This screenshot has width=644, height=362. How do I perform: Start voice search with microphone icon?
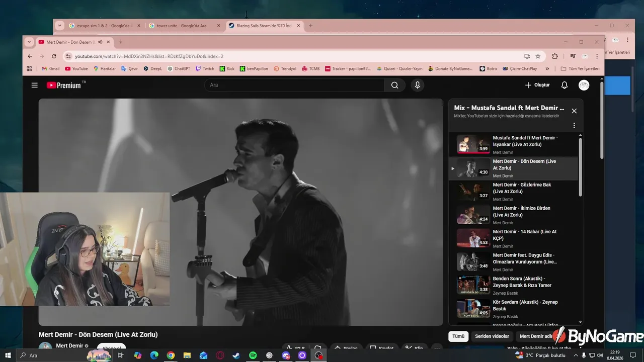pos(417,85)
